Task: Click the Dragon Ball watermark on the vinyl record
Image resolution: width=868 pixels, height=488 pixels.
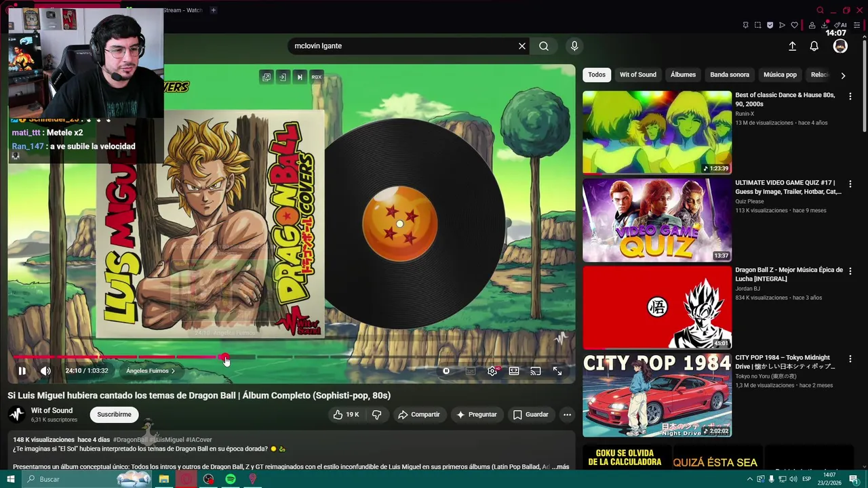Action: click(x=400, y=224)
